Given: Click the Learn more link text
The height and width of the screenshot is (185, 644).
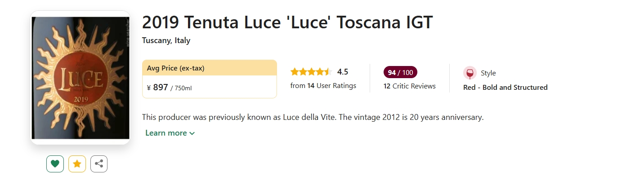Looking at the screenshot, I should pyautogui.click(x=166, y=133).
